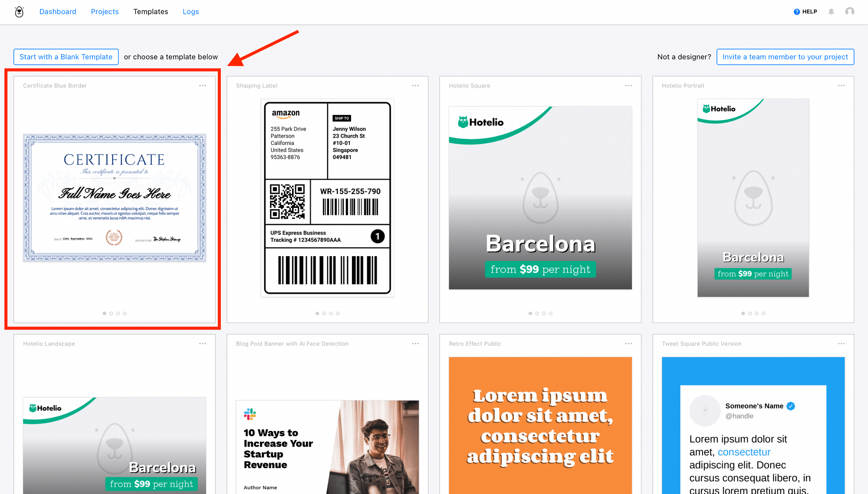The height and width of the screenshot is (494, 868).
Task: Click the Dashboard navigation icon
Action: tap(57, 12)
